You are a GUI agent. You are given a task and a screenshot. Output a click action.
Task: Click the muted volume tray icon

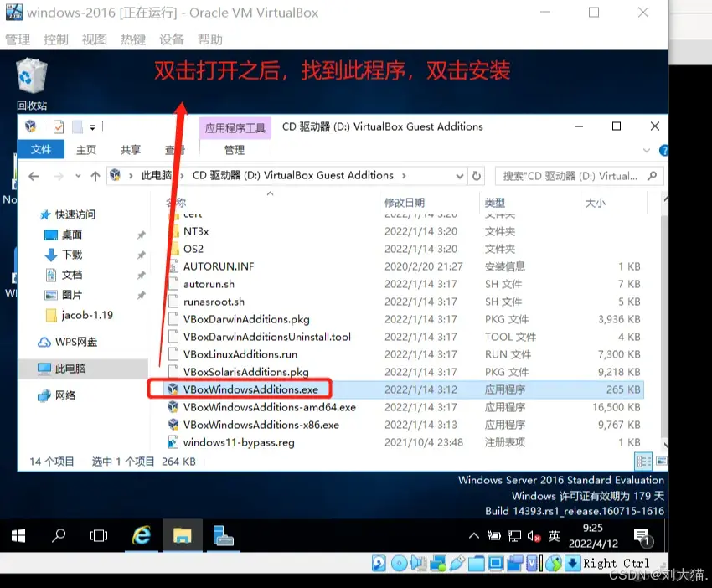tap(534, 536)
